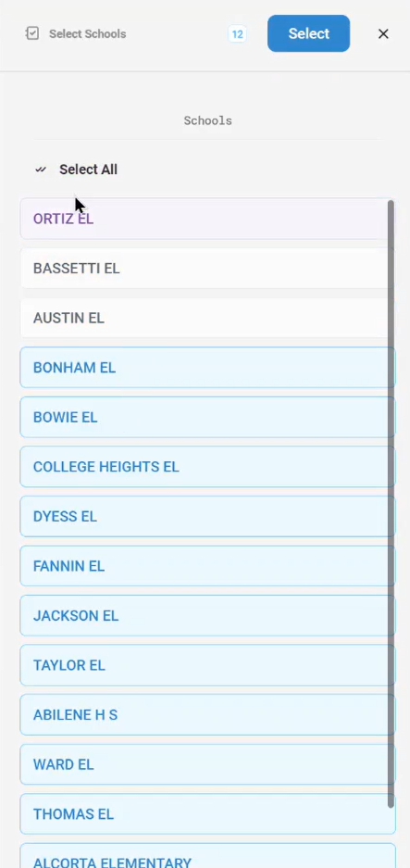Deselect JACKSON EL school
Screen dimensions: 410x868
coord(207,616)
